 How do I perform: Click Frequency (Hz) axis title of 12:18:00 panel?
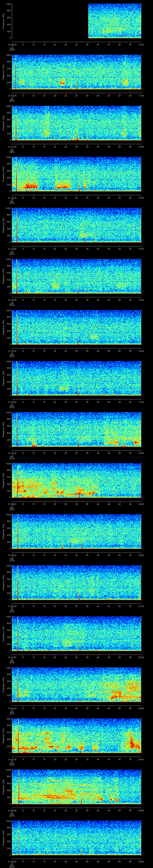[3, 481]
